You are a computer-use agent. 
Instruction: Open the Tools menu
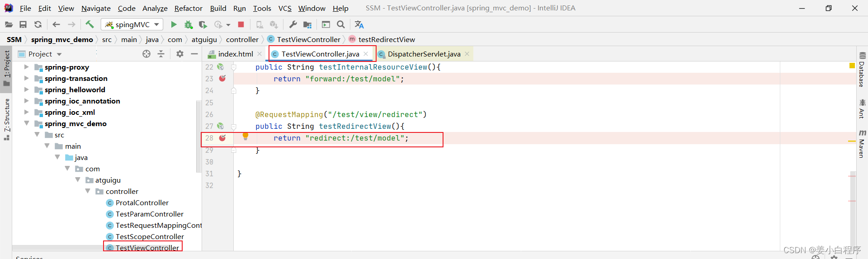(x=262, y=8)
